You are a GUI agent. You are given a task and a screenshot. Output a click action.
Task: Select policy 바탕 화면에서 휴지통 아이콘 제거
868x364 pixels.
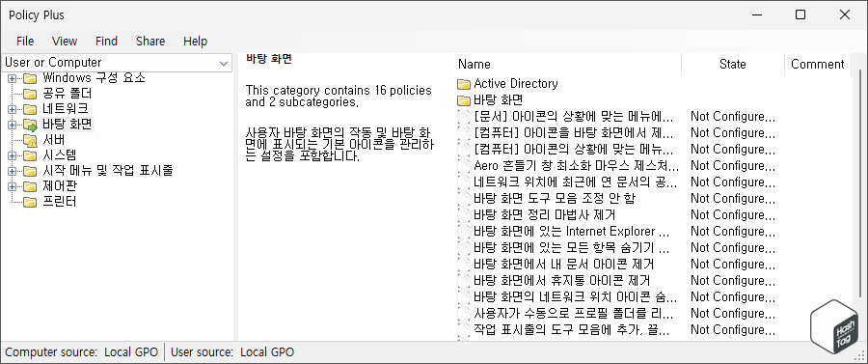click(562, 280)
